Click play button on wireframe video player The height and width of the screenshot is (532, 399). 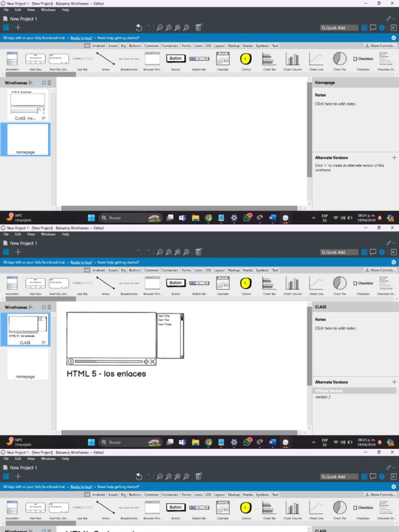coord(71,362)
